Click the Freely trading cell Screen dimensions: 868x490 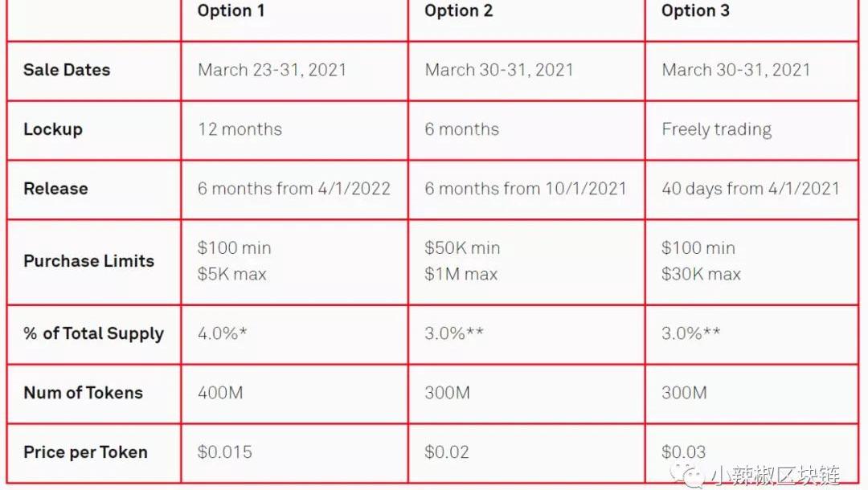pyautogui.click(x=716, y=129)
